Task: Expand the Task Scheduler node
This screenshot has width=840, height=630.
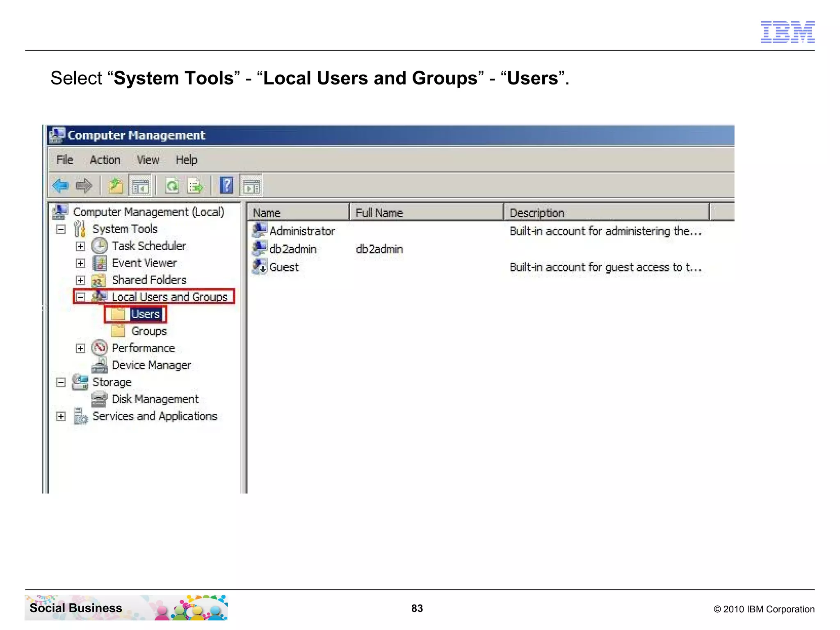Action: 80,246
